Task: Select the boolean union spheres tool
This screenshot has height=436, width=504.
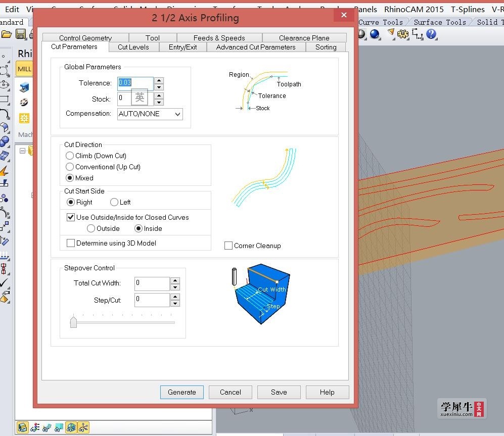Action: pos(5,141)
